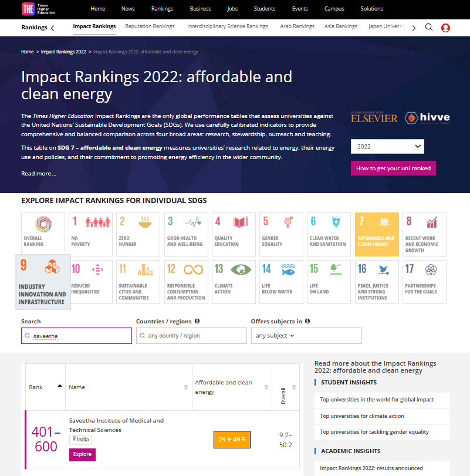Screen dimensions: 470x476
Task: Click the Times Higher Education logo
Action: coord(36,9)
